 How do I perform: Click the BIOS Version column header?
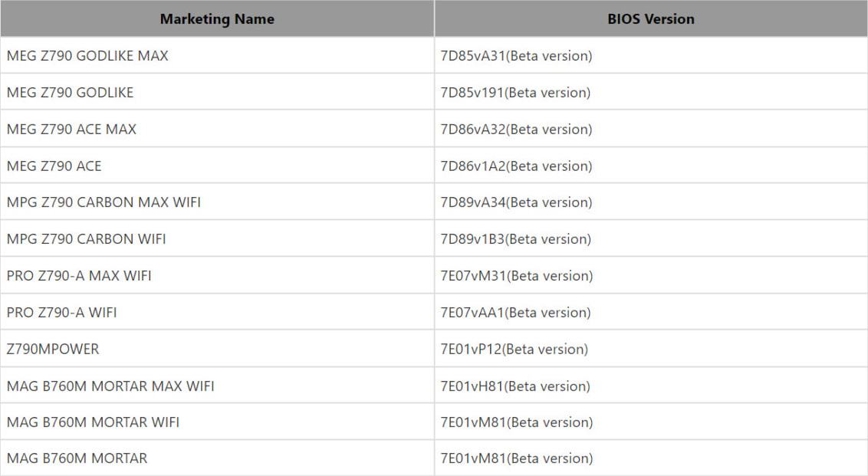tap(651, 19)
